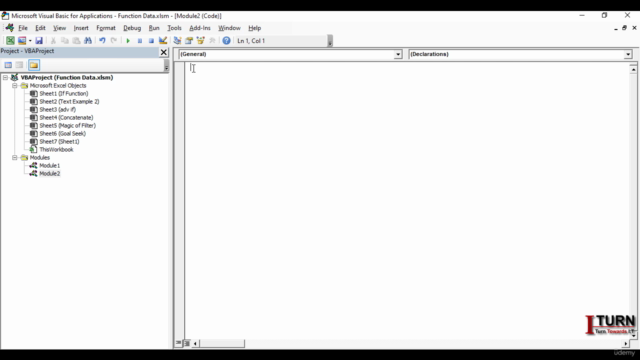640x360 pixels.
Task: Run Sub with green play icon
Action: (x=128, y=41)
